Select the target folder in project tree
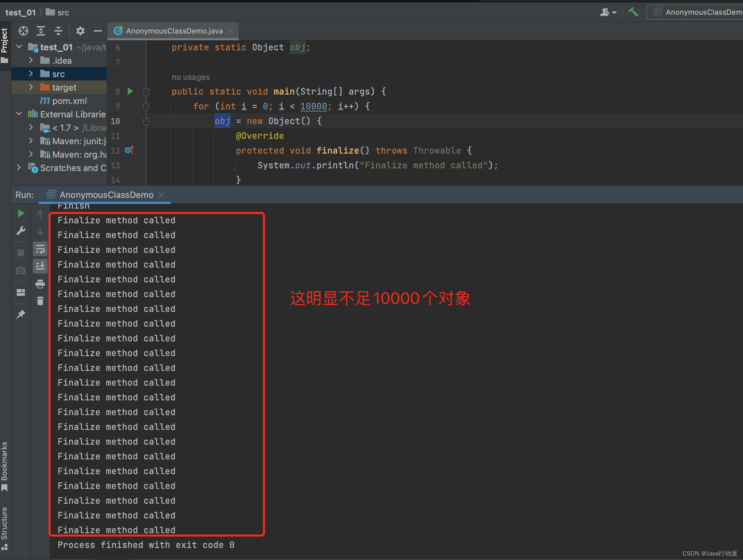The height and width of the screenshot is (560, 743). point(59,87)
